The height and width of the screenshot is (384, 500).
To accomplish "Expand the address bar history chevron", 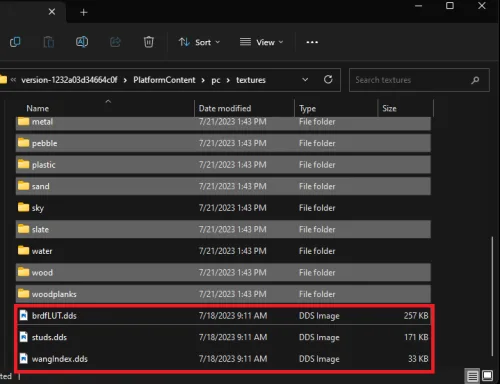I will [305, 80].
